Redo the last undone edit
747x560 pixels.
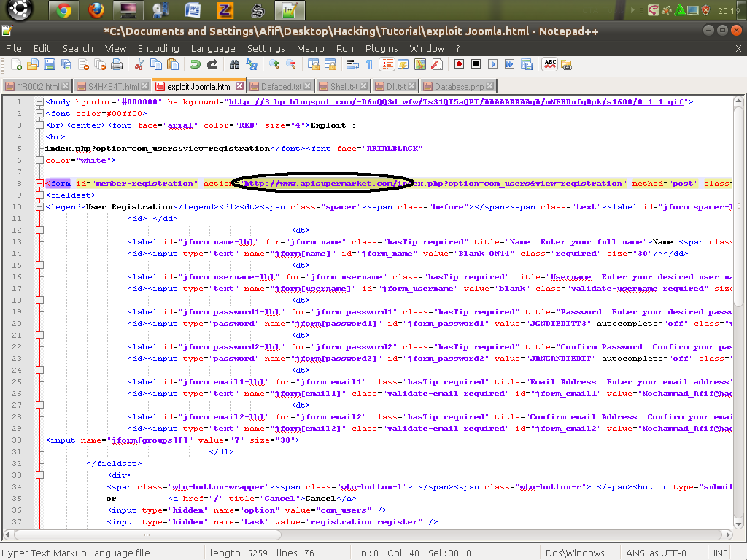[212, 65]
